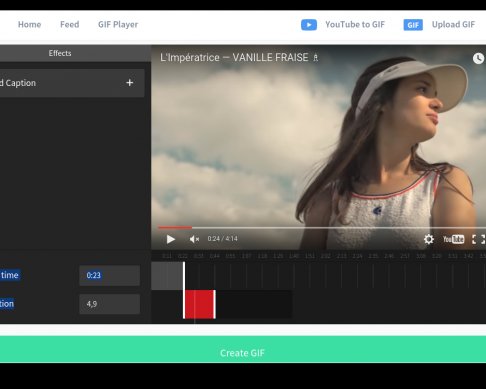Image resolution: width=486 pixels, height=389 pixels.
Task: Open the GIF Player link
Action: [118, 24]
